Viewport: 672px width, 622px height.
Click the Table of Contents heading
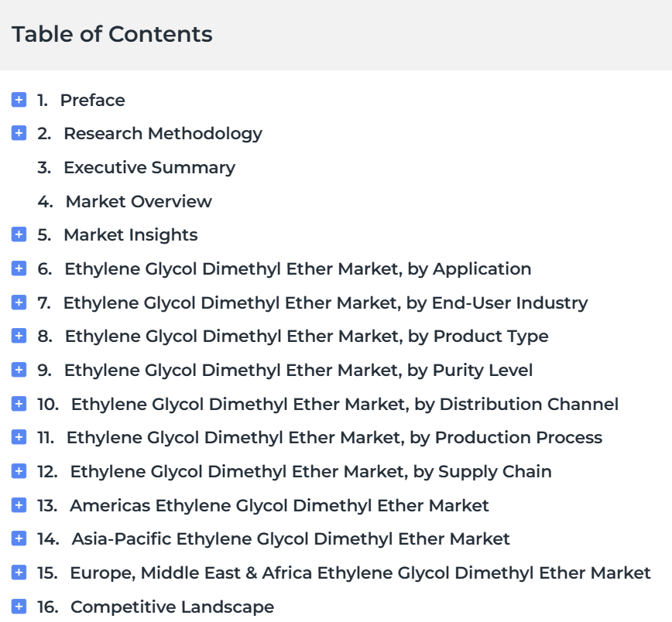(x=112, y=34)
